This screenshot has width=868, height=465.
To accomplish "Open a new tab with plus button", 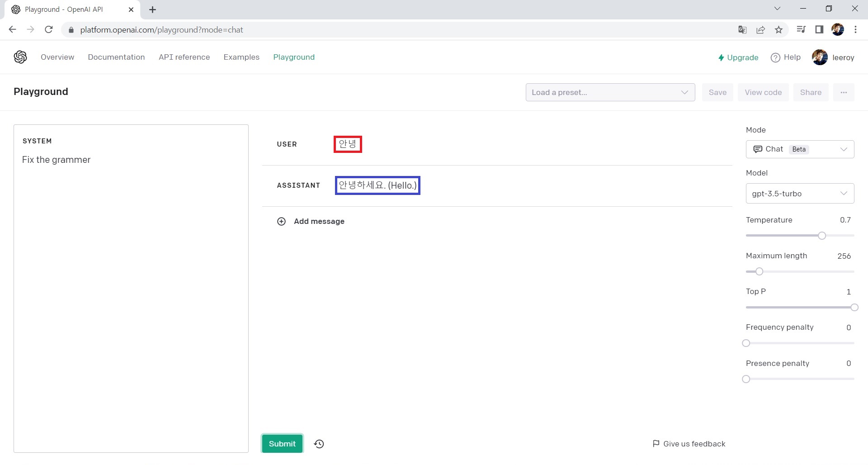I will 152,9.
